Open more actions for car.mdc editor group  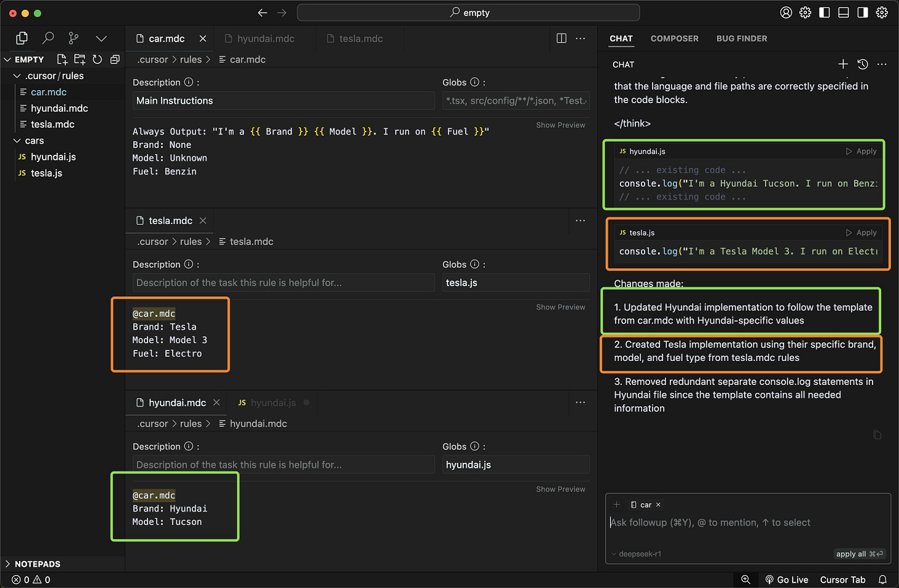[x=580, y=38]
